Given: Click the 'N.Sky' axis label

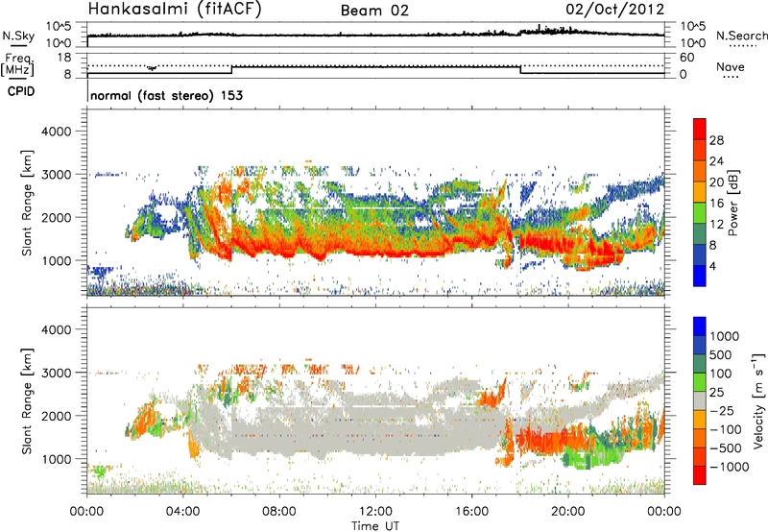Looking at the screenshot, I should tap(18, 36).
